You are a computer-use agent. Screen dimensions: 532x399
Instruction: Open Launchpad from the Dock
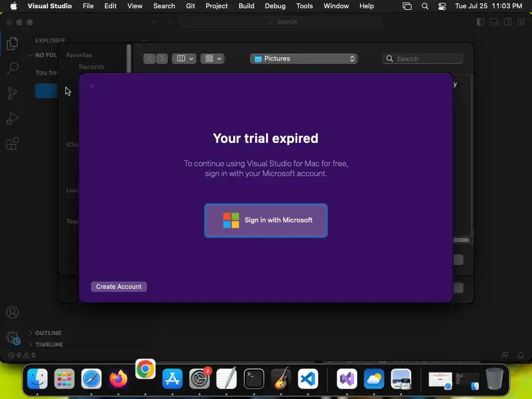[64, 379]
